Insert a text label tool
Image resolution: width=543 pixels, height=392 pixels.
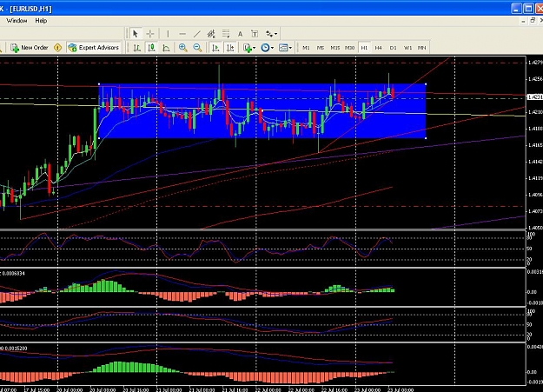point(255,34)
